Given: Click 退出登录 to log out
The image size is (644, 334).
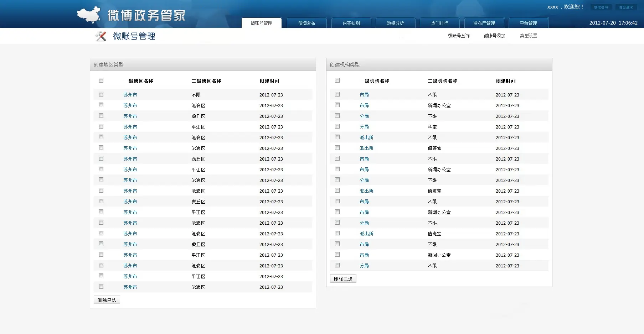Looking at the screenshot, I should [626, 7].
